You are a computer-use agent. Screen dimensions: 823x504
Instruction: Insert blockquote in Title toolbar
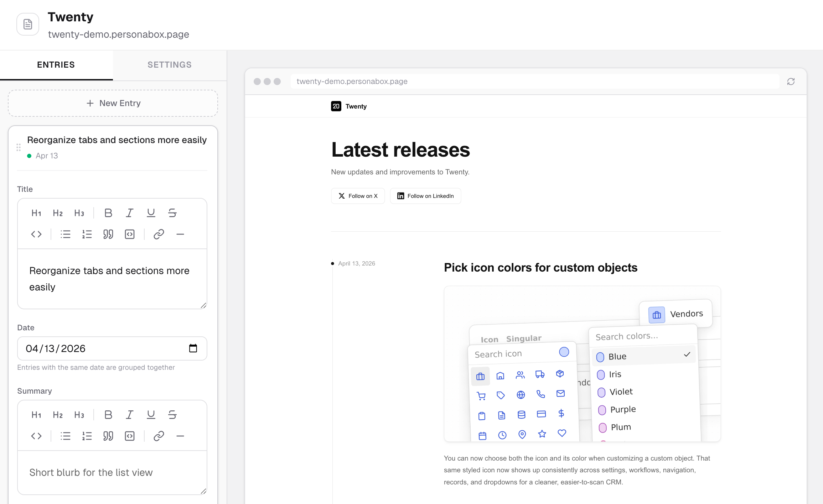pyautogui.click(x=108, y=234)
